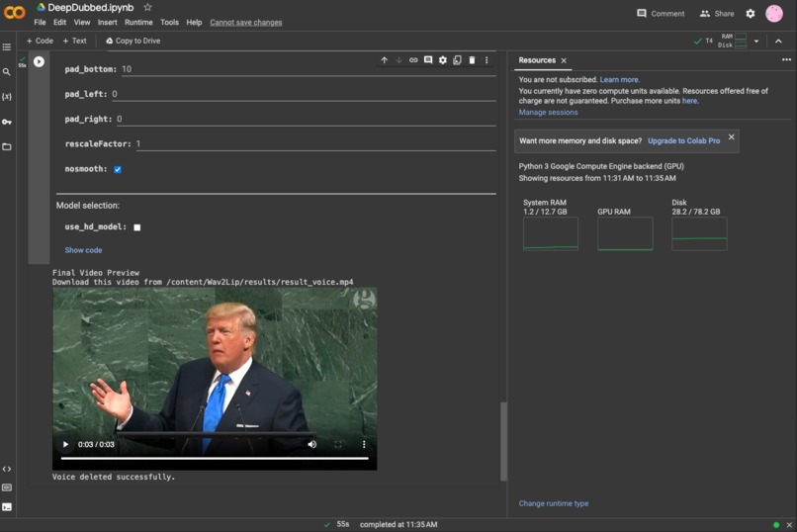Mirror cell in tab icon

(457, 60)
